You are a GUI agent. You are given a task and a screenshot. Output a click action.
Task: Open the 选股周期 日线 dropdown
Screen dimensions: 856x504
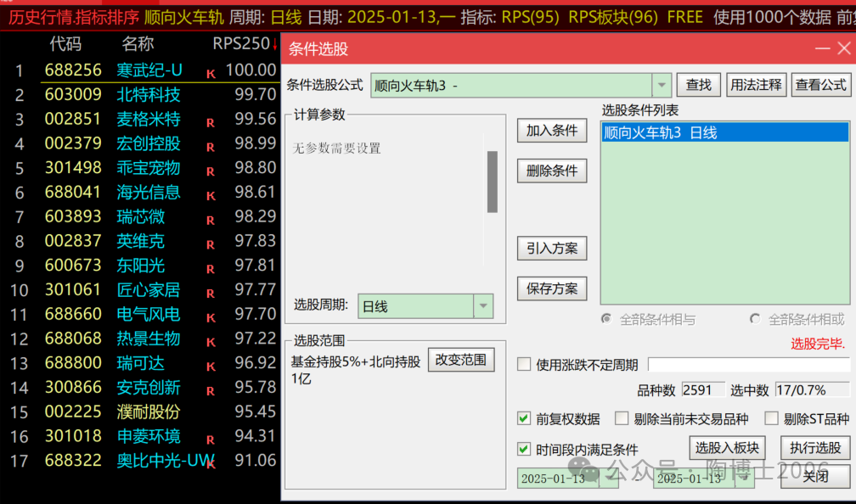pyautogui.click(x=483, y=306)
